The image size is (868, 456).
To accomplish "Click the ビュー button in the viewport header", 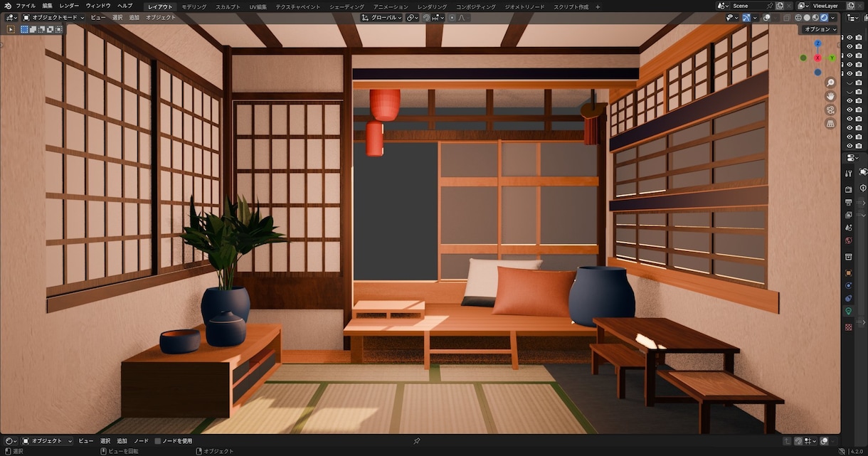I will [x=98, y=18].
